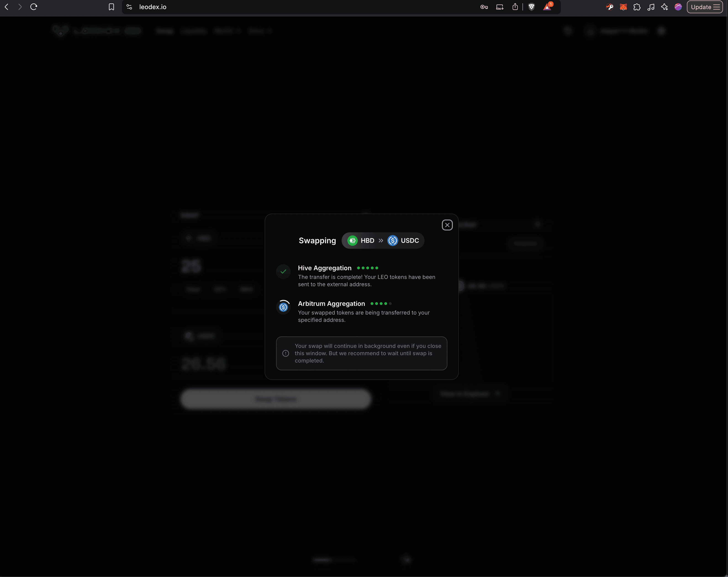Go back using the browser back arrow
Viewport: 728px width, 577px height.
pos(6,7)
